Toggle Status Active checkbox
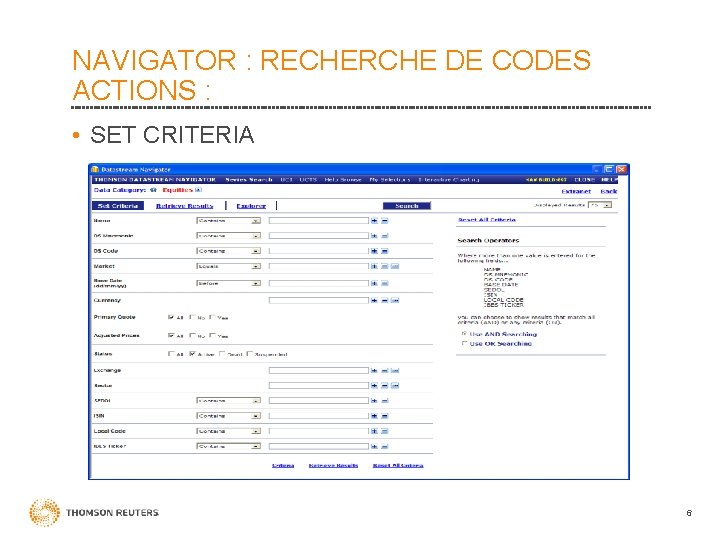720x540 pixels. tap(192, 354)
